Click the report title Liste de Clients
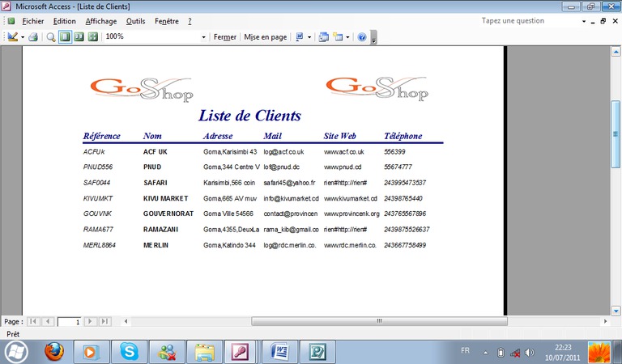This screenshot has width=622, height=364. (249, 115)
